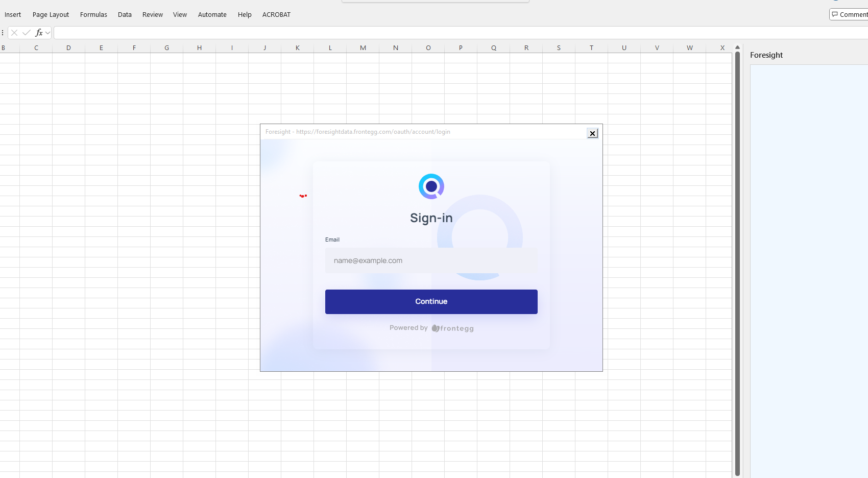Click the formula bar options dots
This screenshot has width=868, height=478.
coord(3,33)
